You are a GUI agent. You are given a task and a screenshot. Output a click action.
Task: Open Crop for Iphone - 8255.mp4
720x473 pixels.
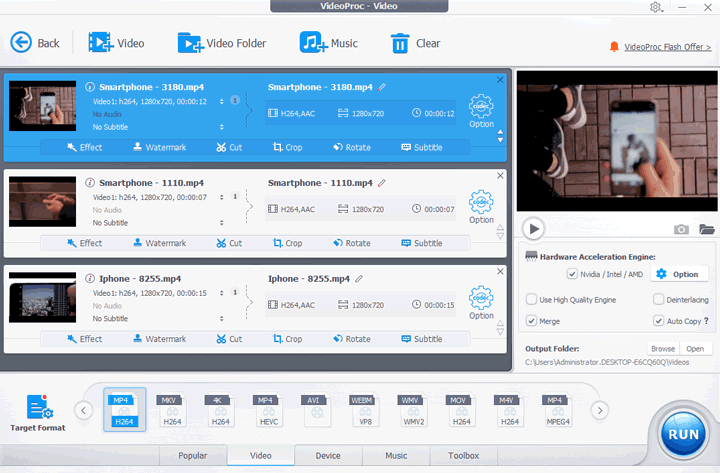[287, 339]
